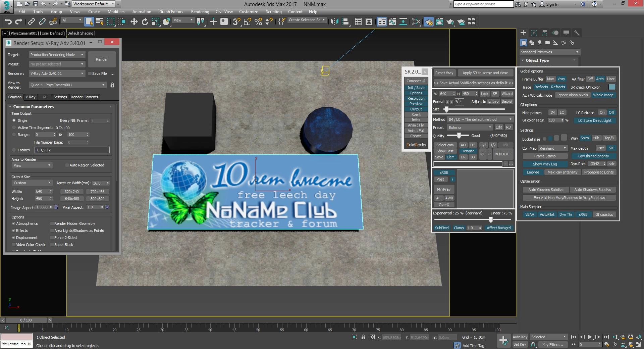The image size is (644, 349).
Task: Click the 800x600 preset button
Action: 97,199
